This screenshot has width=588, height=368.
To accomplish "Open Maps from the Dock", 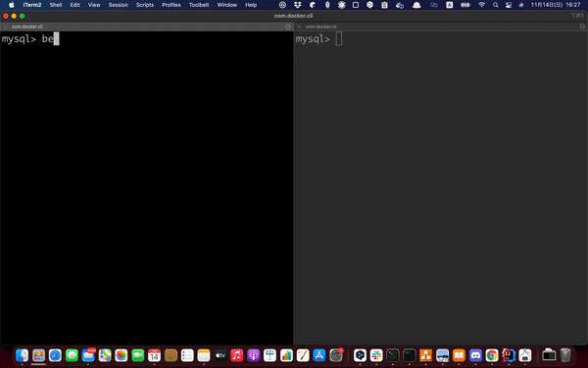I will pyautogui.click(x=105, y=355).
